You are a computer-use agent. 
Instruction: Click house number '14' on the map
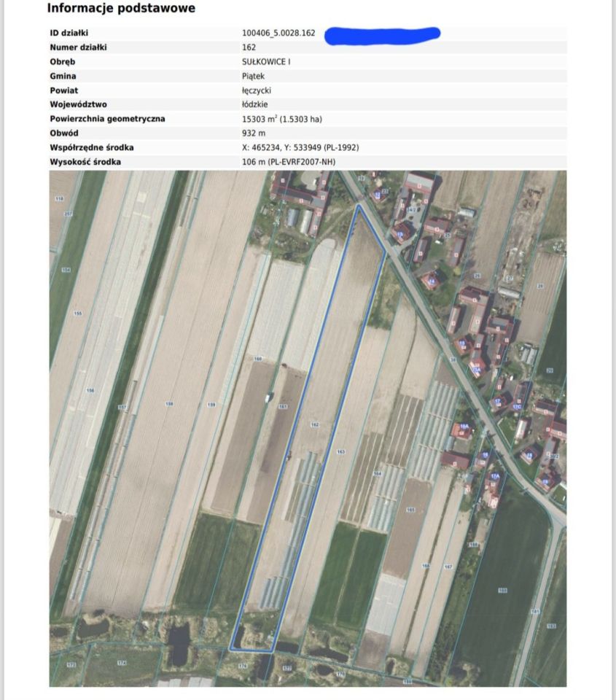[432, 281]
